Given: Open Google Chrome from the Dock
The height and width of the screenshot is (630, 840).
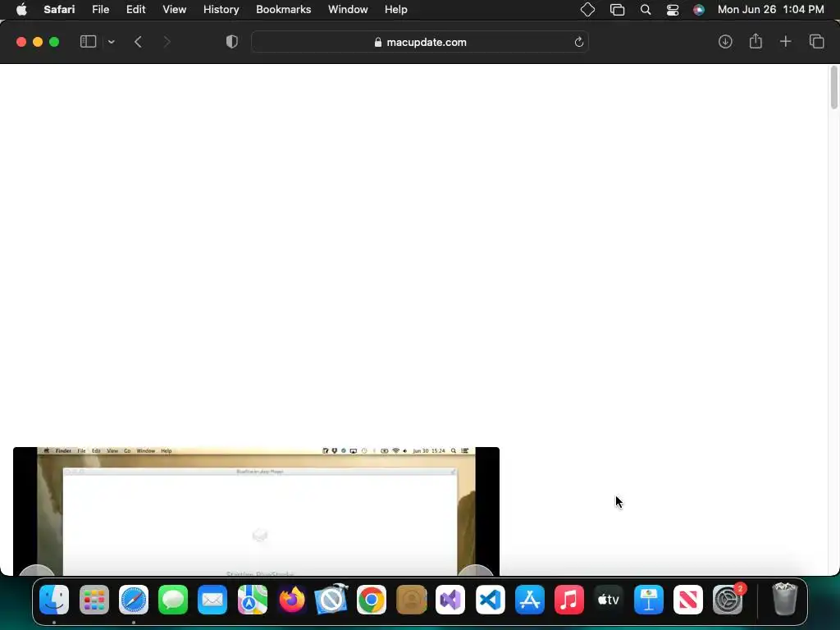Looking at the screenshot, I should (x=372, y=600).
